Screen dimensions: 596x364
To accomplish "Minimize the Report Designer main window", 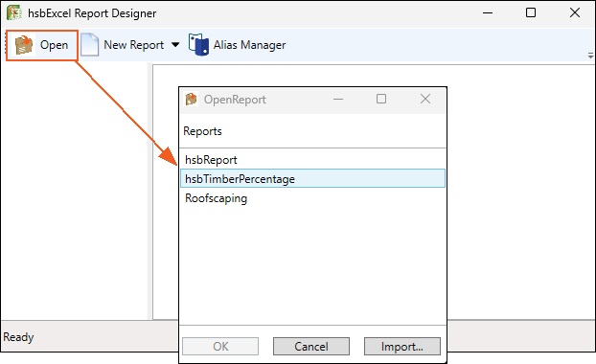I will click(x=488, y=12).
